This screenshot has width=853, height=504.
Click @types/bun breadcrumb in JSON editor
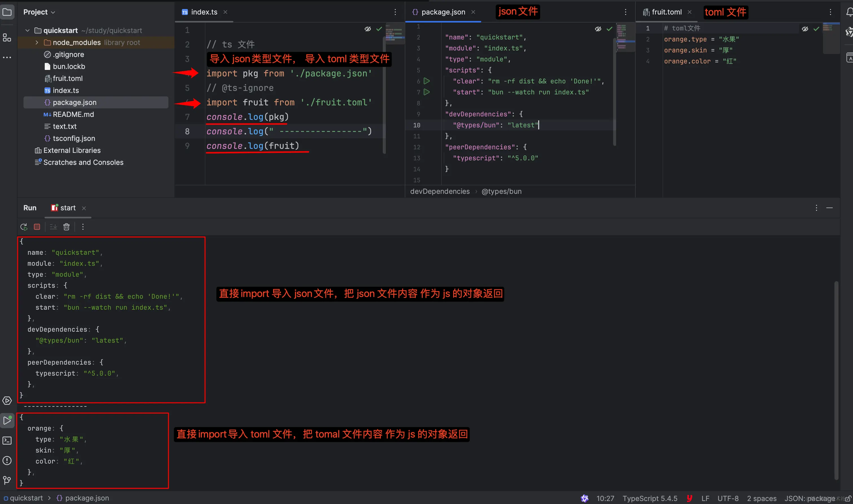[x=502, y=192]
